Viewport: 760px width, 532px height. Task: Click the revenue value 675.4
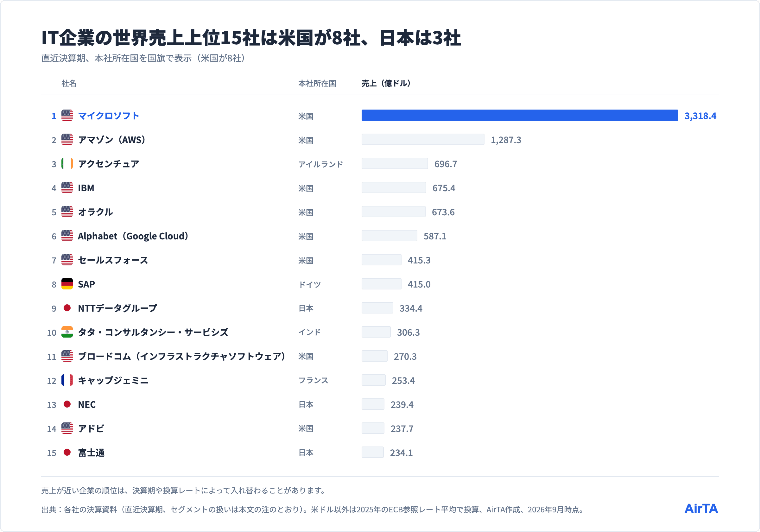pos(444,188)
